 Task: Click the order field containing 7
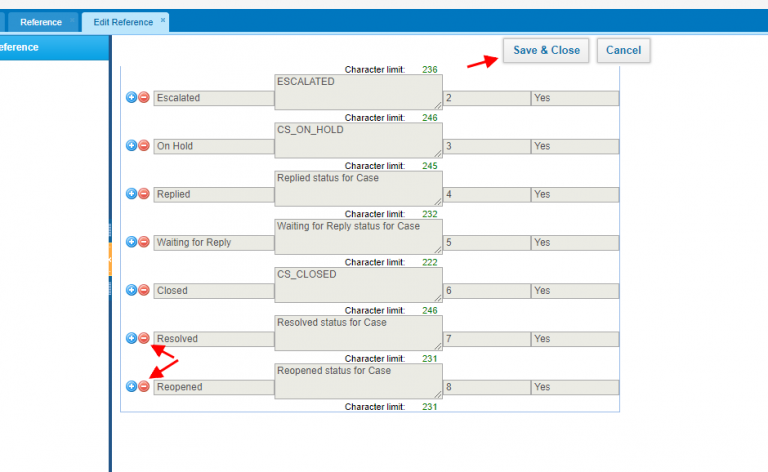pos(487,339)
